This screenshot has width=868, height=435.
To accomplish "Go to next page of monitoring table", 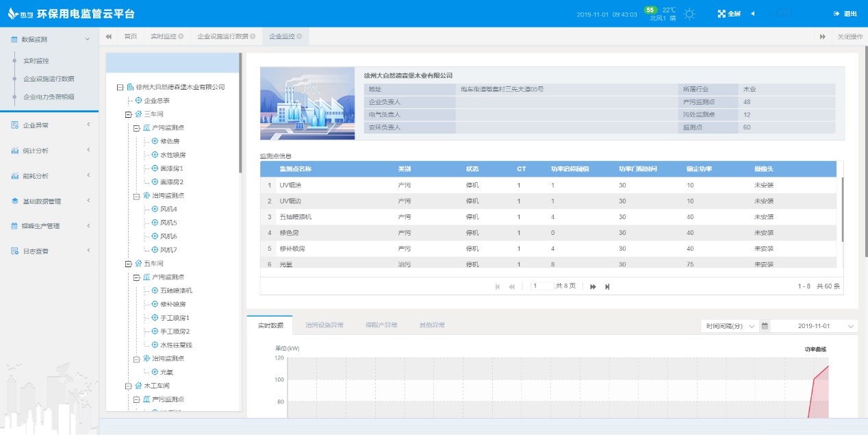I will [x=593, y=286].
